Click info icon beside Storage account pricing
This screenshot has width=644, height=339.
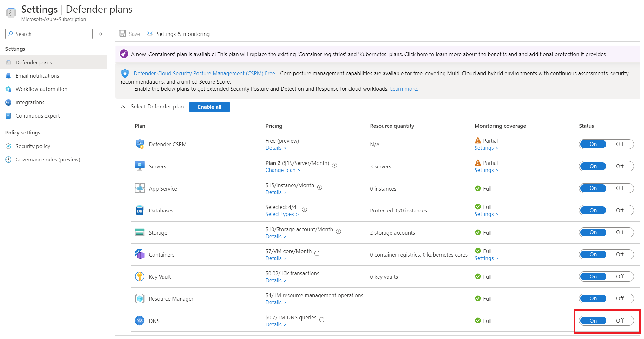pyautogui.click(x=338, y=231)
